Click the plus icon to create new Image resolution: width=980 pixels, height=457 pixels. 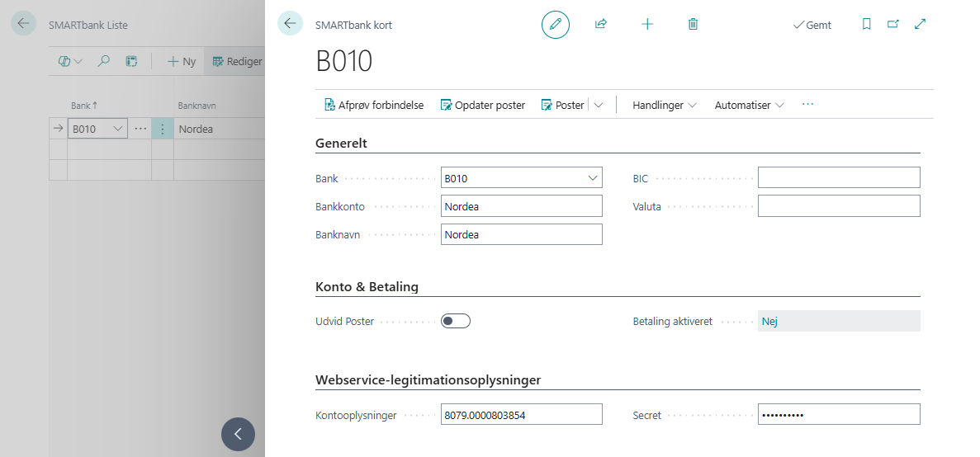pyautogui.click(x=647, y=25)
